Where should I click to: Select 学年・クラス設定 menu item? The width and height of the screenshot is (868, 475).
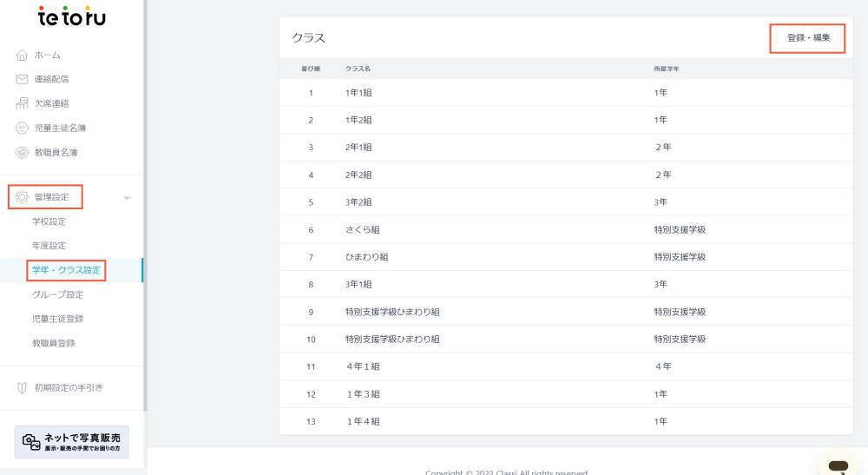click(x=66, y=270)
